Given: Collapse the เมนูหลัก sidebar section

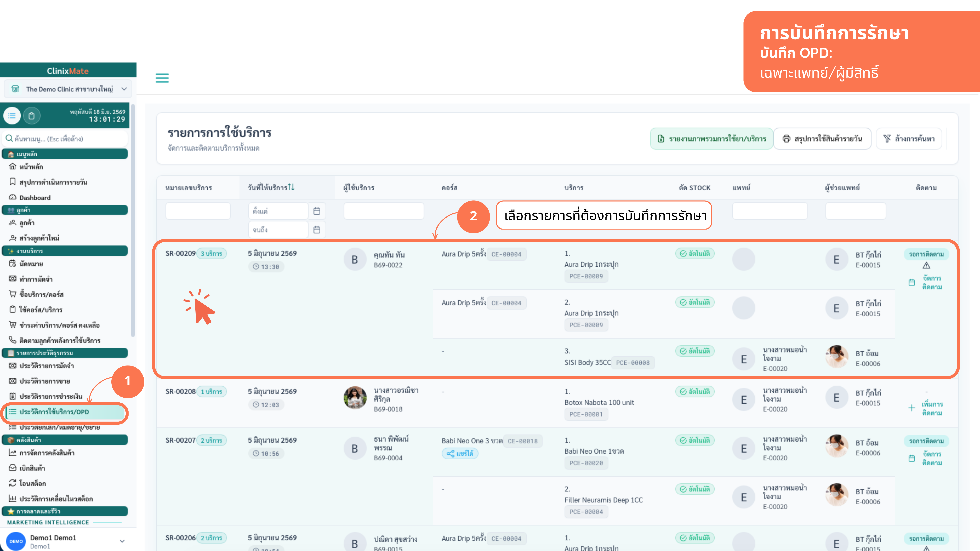Looking at the screenshot, I should pyautogui.click(x=65, y=154).
